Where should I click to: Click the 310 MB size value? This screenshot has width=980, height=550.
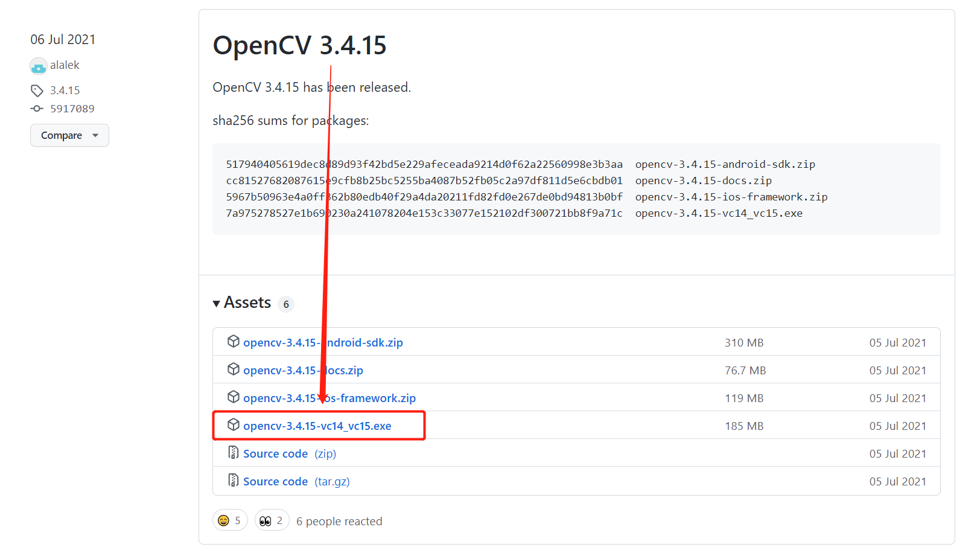pyautogui.click(x=744, y=342)
